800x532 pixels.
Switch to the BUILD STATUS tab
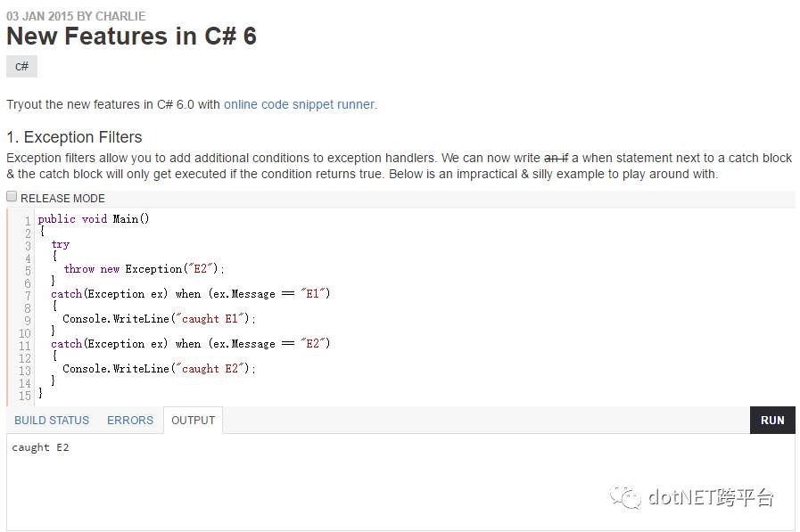click(x=52, y=421)
